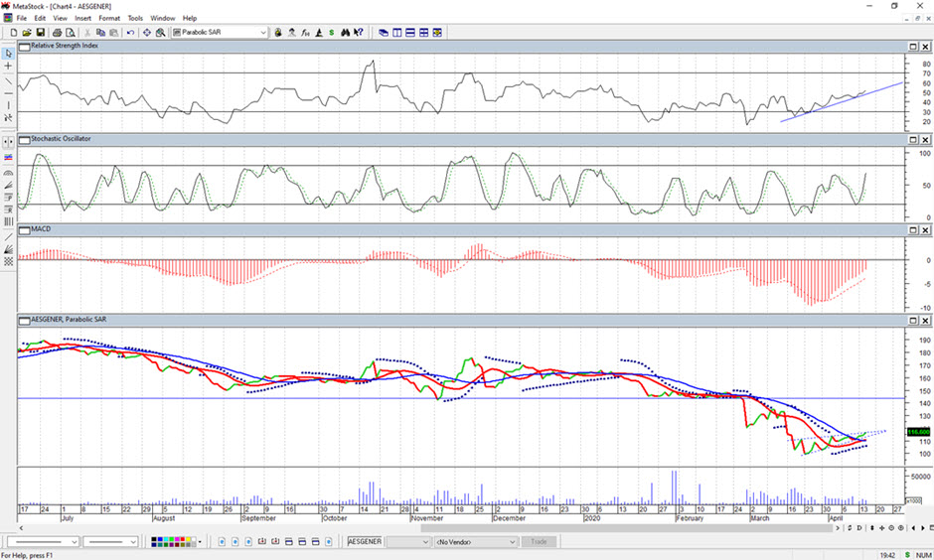
Task: Select the Trendline drawing tool
Action: click(x=9, y=80)
